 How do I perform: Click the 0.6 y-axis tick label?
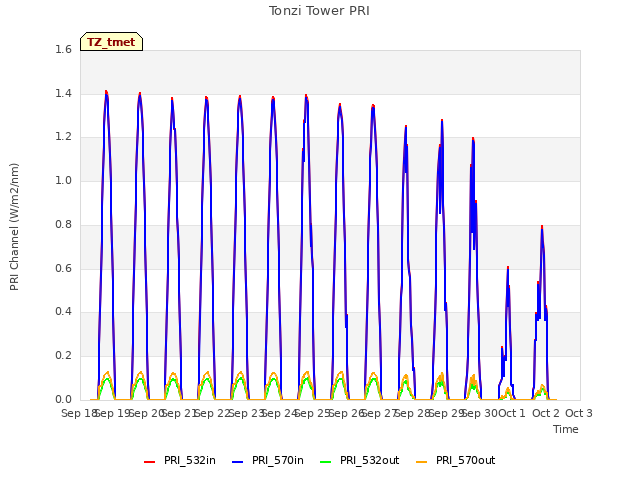[x=63, y=268]
